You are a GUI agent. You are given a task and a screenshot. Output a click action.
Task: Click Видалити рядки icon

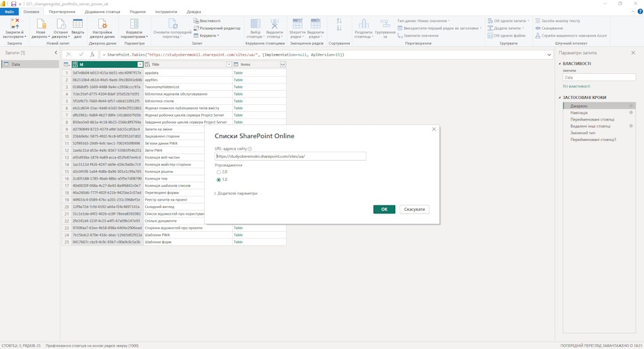click(315, 24)
